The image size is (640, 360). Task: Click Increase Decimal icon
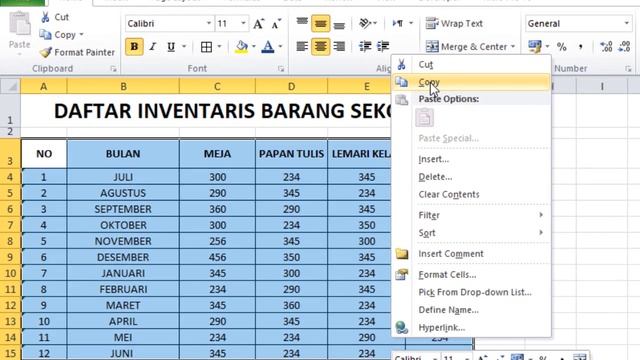[606, 47]
